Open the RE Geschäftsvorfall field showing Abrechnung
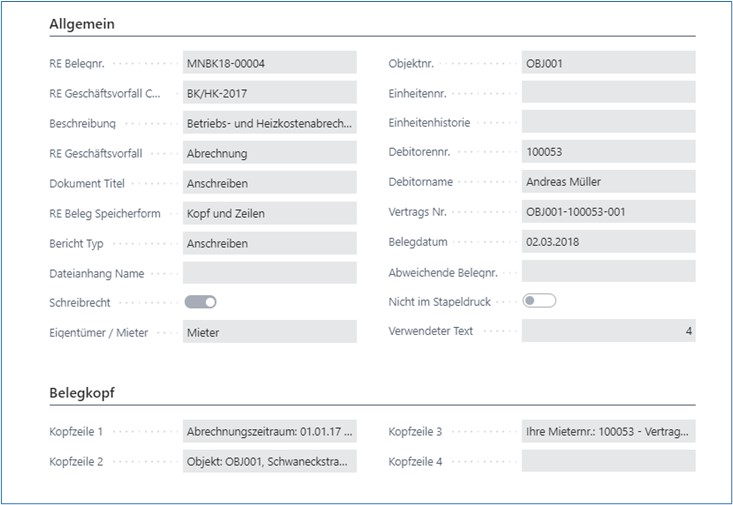 [x=269, y=153]
